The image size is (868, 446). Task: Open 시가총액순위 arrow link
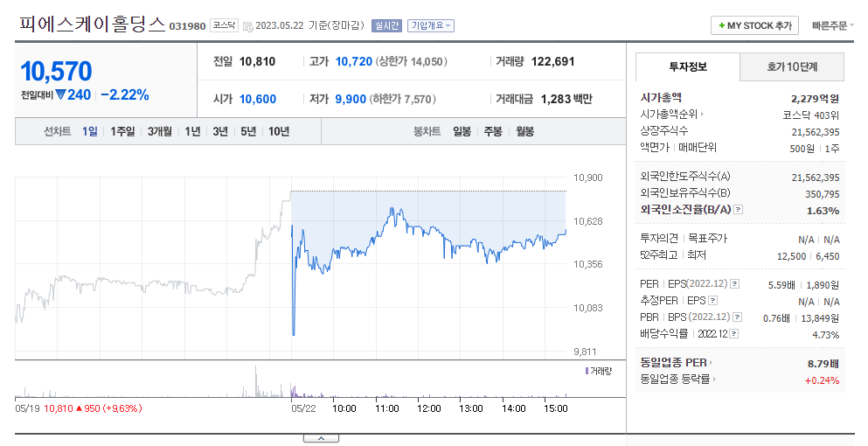[x=703, y=115]
